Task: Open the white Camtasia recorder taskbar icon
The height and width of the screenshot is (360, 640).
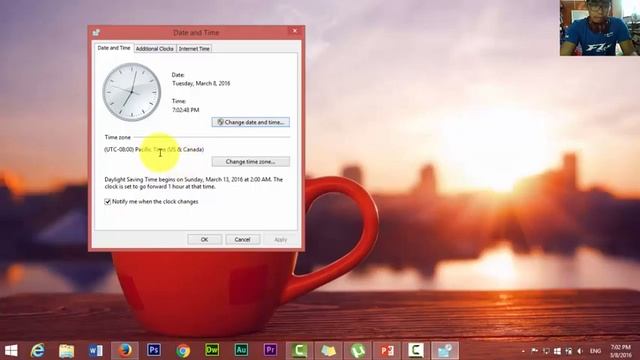Action: (416, 350)
